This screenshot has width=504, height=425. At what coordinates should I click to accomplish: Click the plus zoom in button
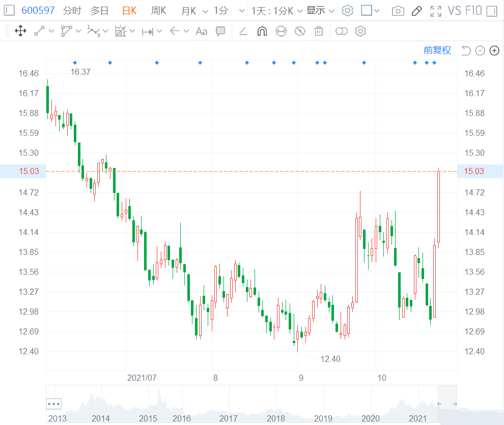click(494, 50)
